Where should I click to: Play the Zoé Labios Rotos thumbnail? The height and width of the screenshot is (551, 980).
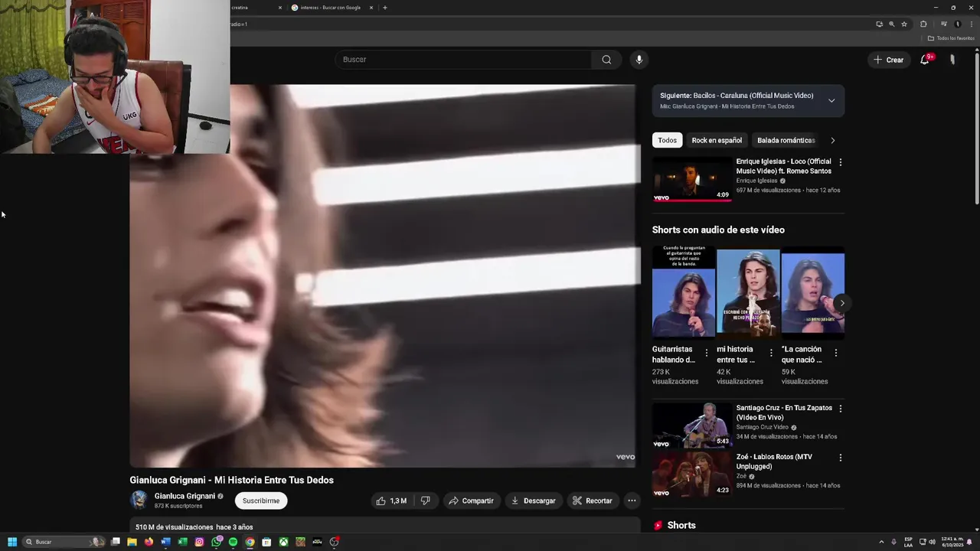coord(692,474)
